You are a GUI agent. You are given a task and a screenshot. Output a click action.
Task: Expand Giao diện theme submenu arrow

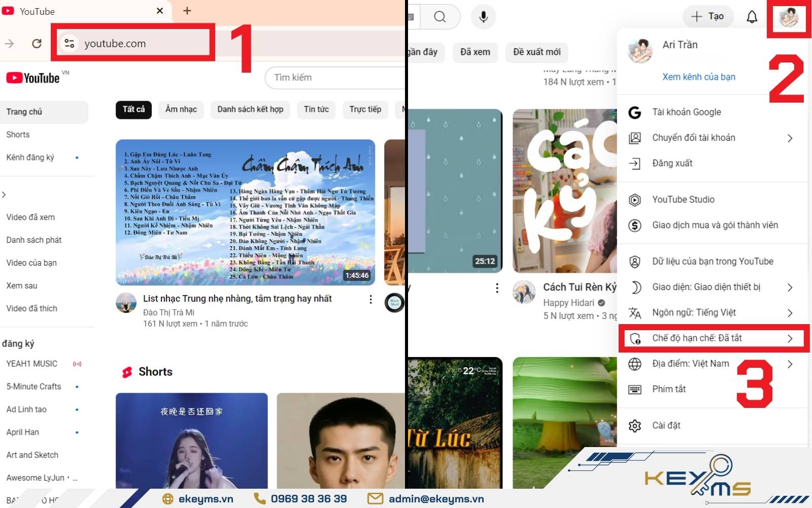790,288
